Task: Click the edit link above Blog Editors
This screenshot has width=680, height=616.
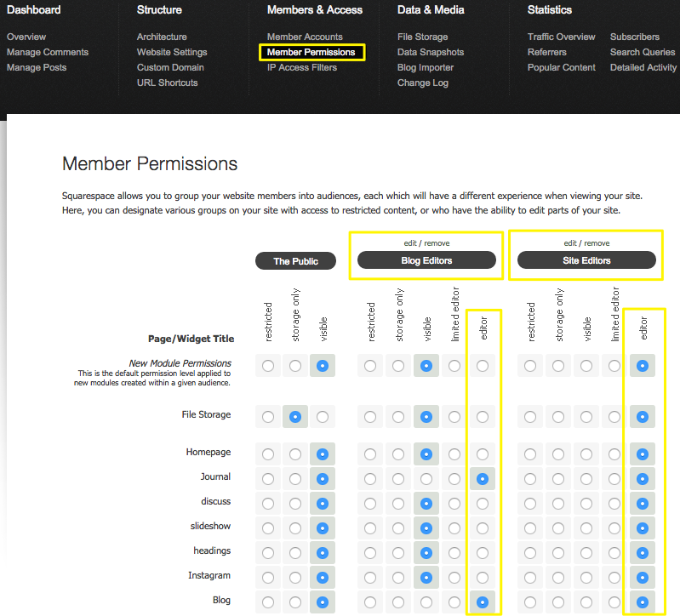Action: pos(411,243)
